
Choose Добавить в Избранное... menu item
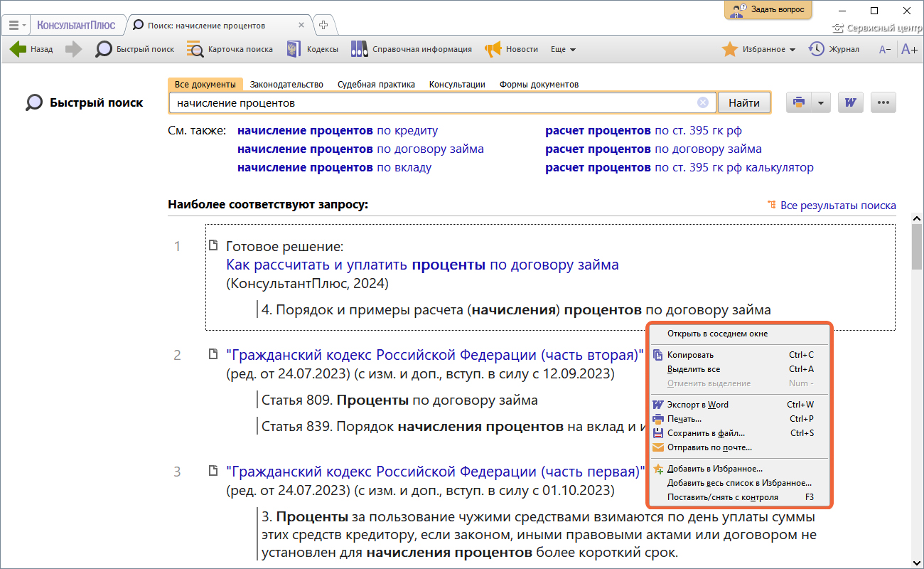(739, 469)
